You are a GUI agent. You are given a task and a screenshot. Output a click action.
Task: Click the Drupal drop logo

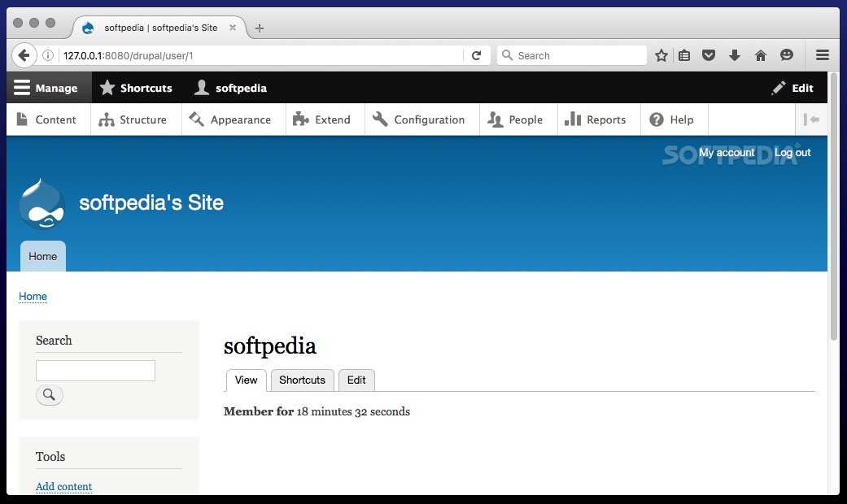click(41, 203)
